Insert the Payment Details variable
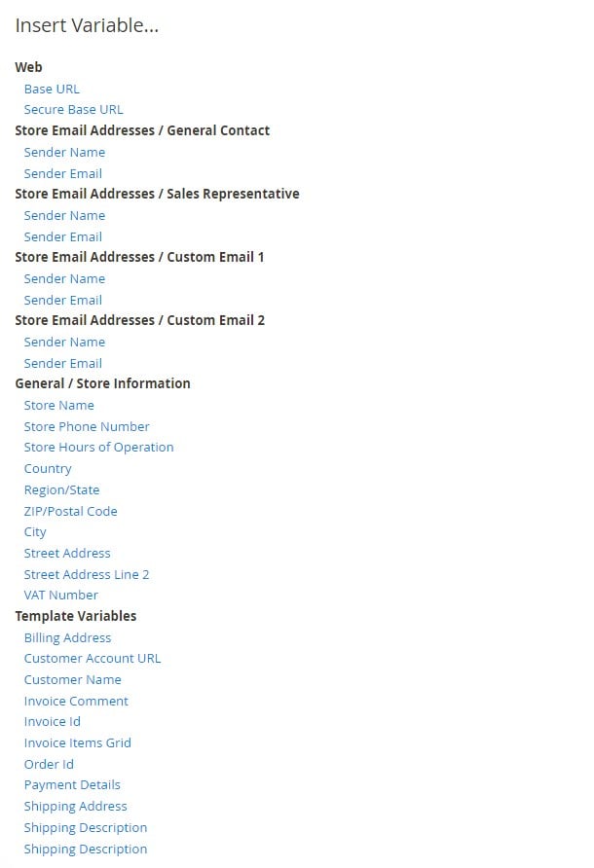This screenshot has width=594, height=868. pyautogui.click(x=72, y=785)
